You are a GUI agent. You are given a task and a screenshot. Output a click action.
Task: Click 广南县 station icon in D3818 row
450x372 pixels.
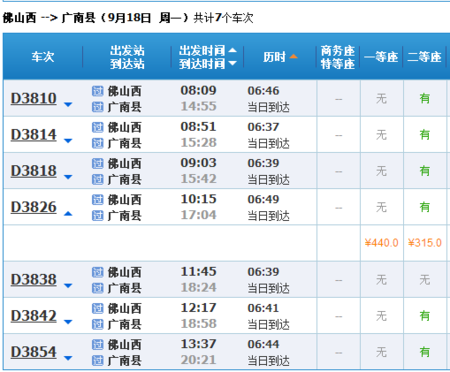(x=97, y=179)
